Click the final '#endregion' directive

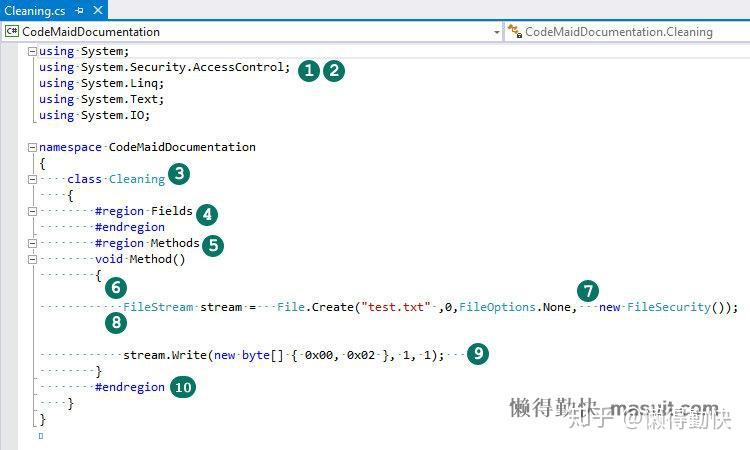click(130, 387)
